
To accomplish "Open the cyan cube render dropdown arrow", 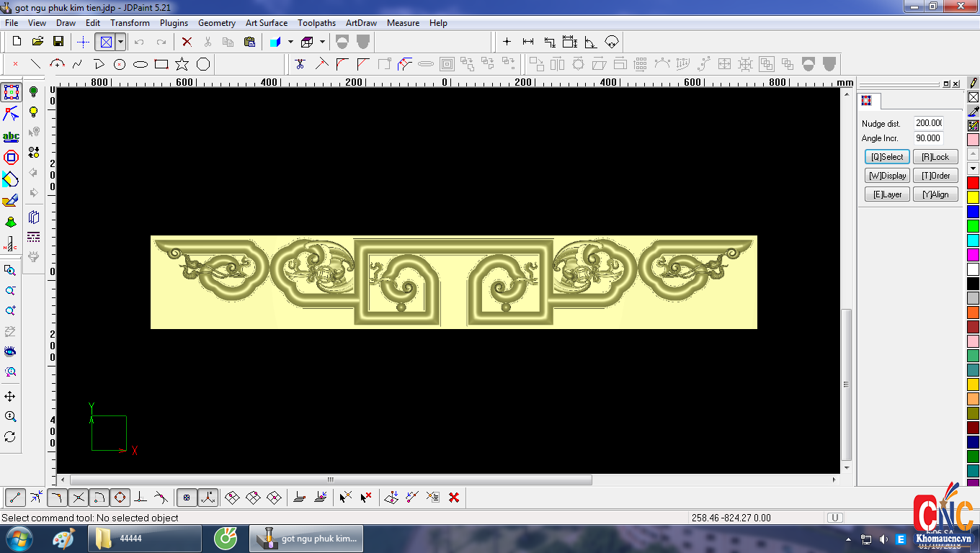I will pos(290,42).
